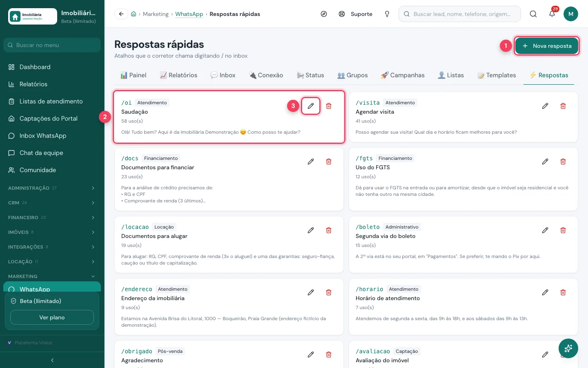588x368 pixels.
Task: Focus the Buscar lead search field
Action: pyautogui.click(x=460, y=14)
